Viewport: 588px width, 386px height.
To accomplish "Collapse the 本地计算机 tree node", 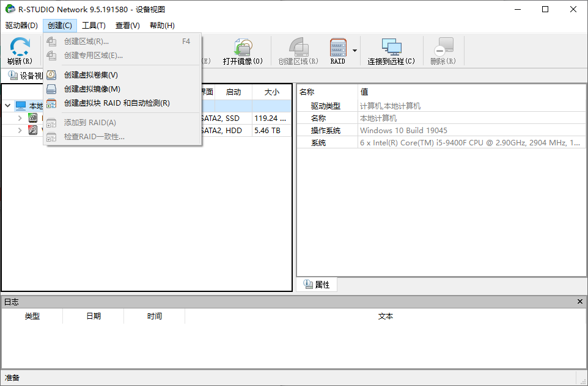I will click(x=7, y=105).
